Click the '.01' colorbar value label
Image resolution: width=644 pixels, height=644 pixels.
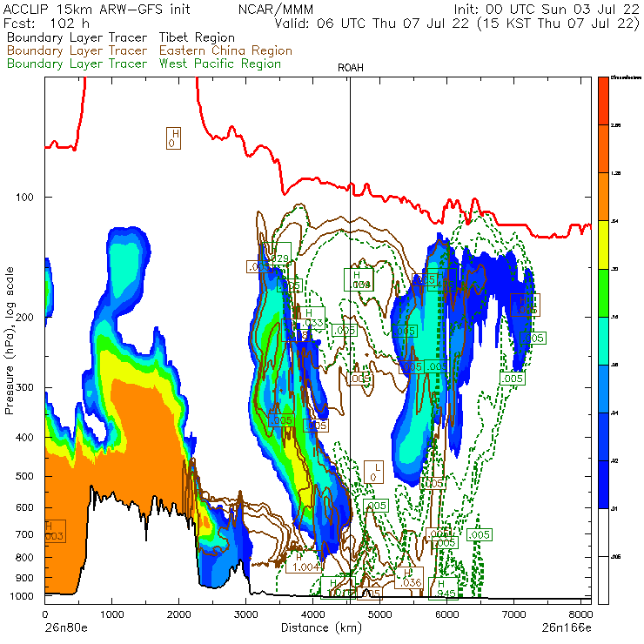click(x=614, y=509)
